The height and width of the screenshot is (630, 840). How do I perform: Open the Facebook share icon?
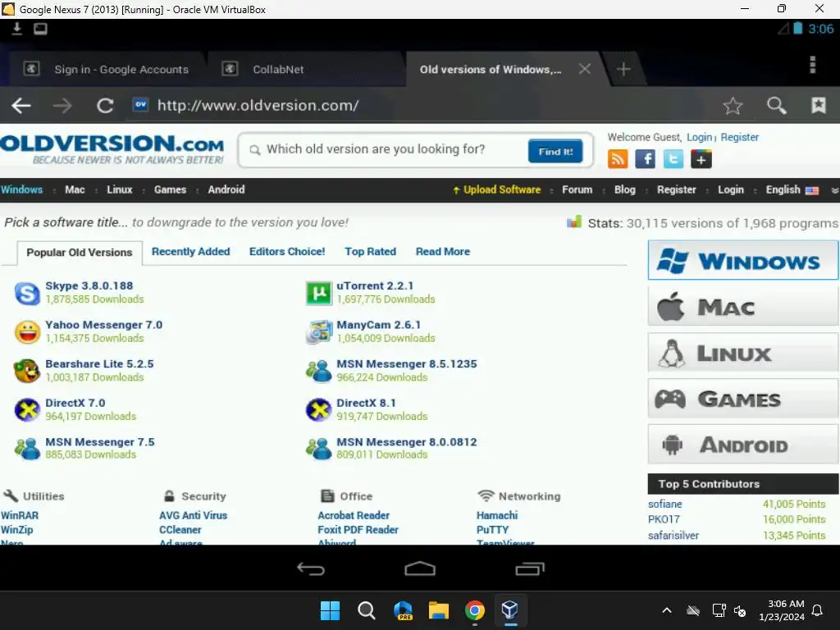(x=645, y=159)
